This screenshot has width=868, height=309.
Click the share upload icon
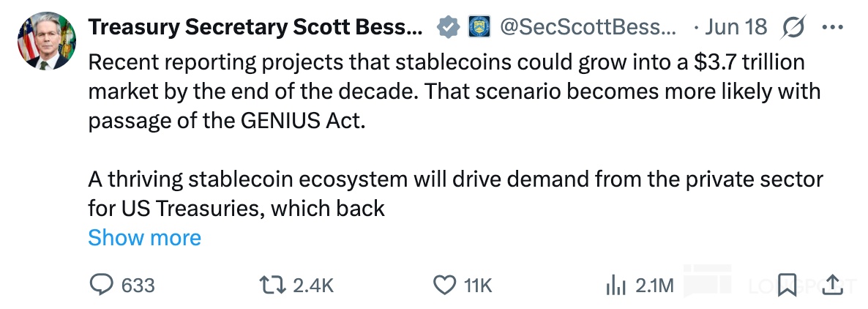[833, 285]
